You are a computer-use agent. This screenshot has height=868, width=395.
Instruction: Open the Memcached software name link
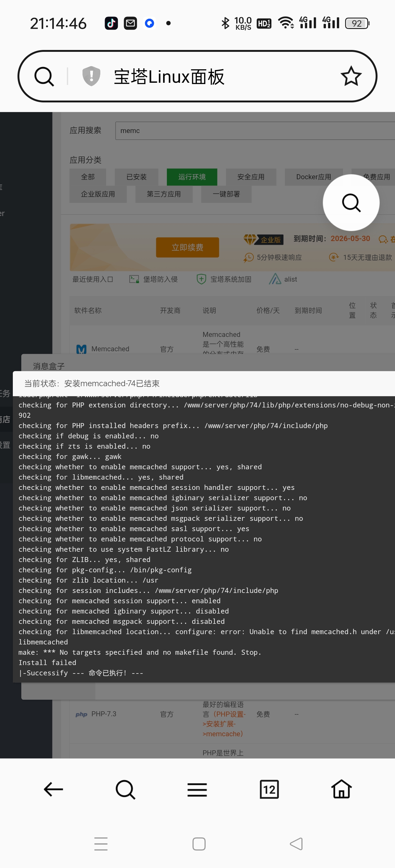click(110, 349)
